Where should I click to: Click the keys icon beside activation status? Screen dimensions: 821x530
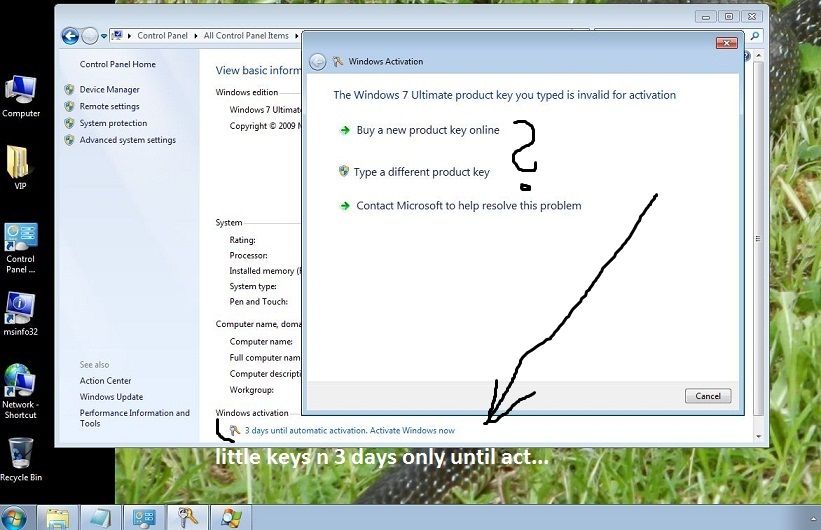coord(235,430)
